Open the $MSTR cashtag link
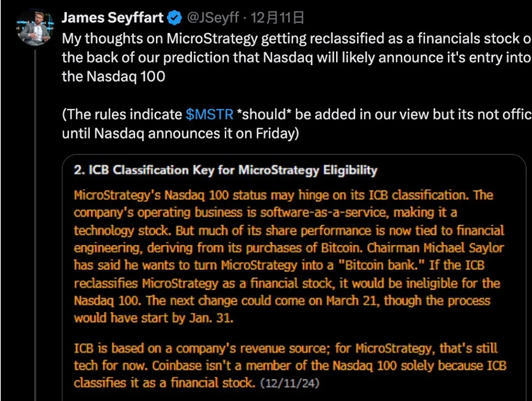 [x=209, y=114]
